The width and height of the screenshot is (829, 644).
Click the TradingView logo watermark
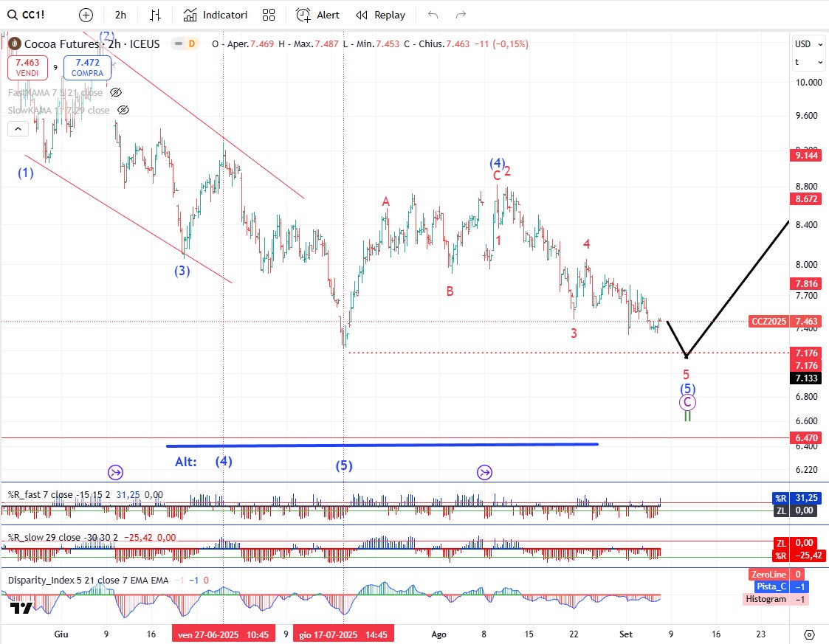pos(21,609)
